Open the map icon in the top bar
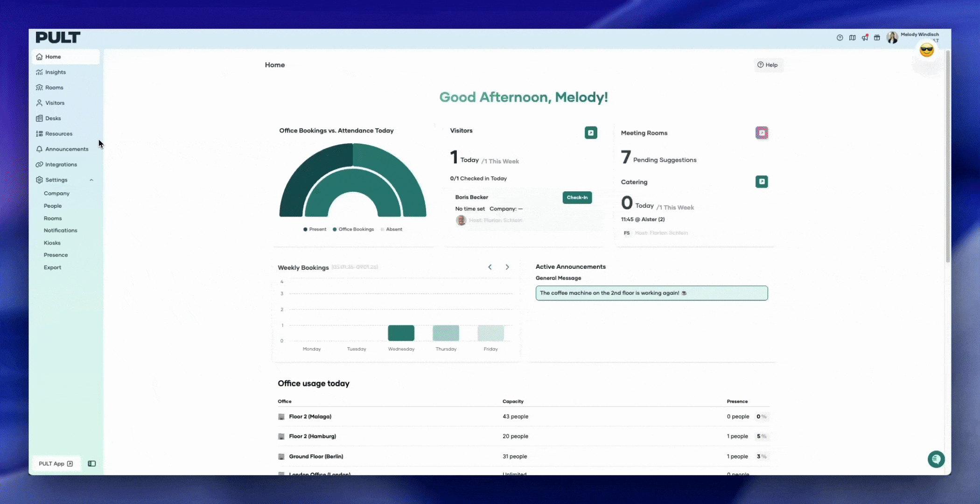The image size is (980, 504). 852,38
